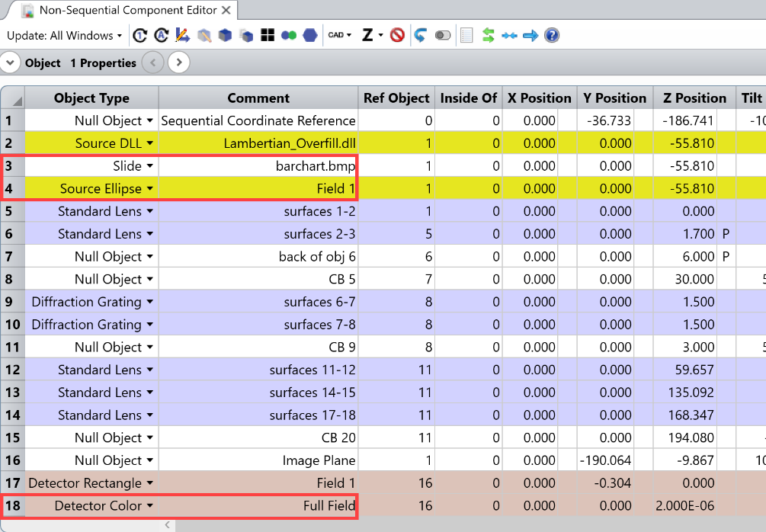Image resolution: width=766 pixels, height=532 pixels.
Task: Click the 'Sequential Coordinate Reference' comment cell
Action: click(x=258, y=120)
